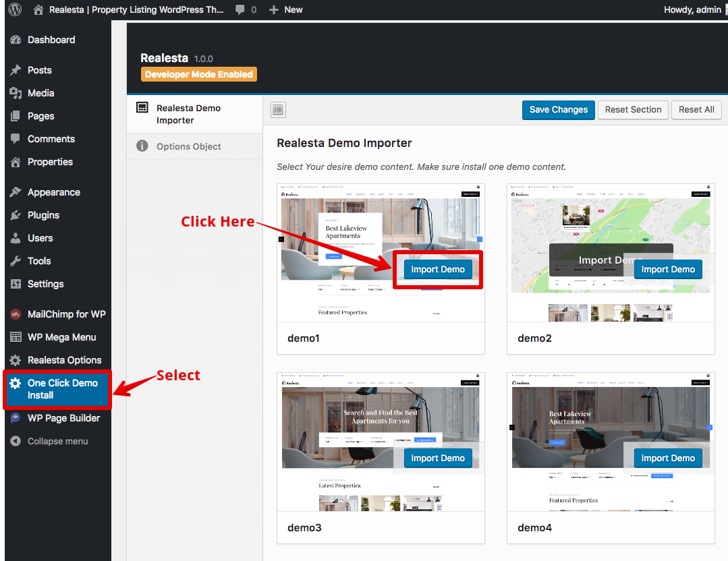Click the Tools wrench icon
The height and width of the screenshot is (561, 728).
click(16, 261)
